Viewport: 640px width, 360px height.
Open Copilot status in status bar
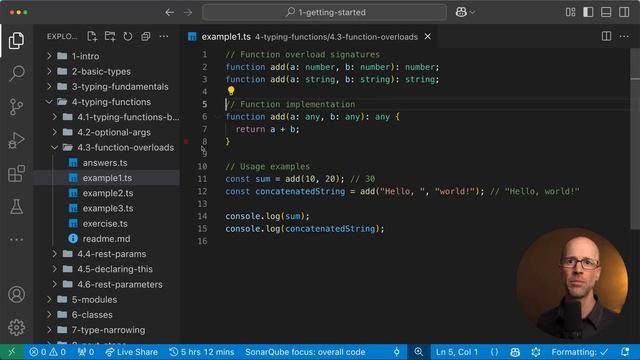tap(515, 352)
